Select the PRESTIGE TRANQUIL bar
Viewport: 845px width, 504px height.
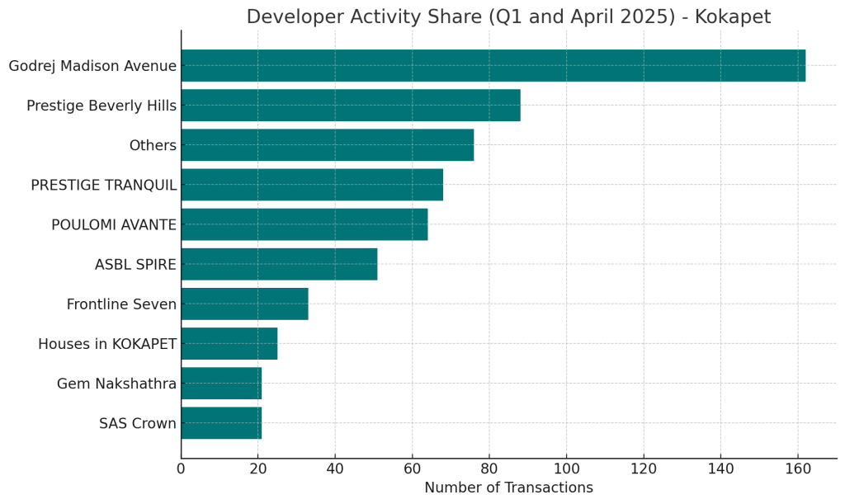[x=312, y=185]
